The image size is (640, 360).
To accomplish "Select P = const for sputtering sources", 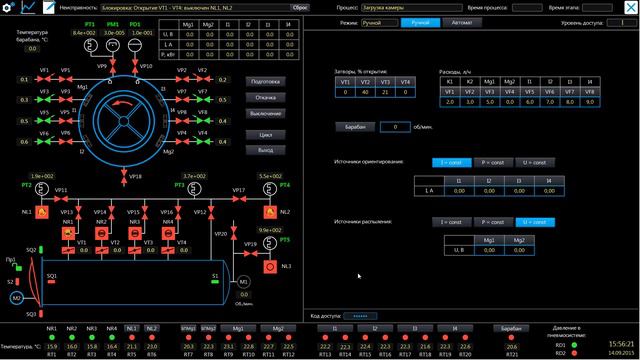I will coord(493,222).
